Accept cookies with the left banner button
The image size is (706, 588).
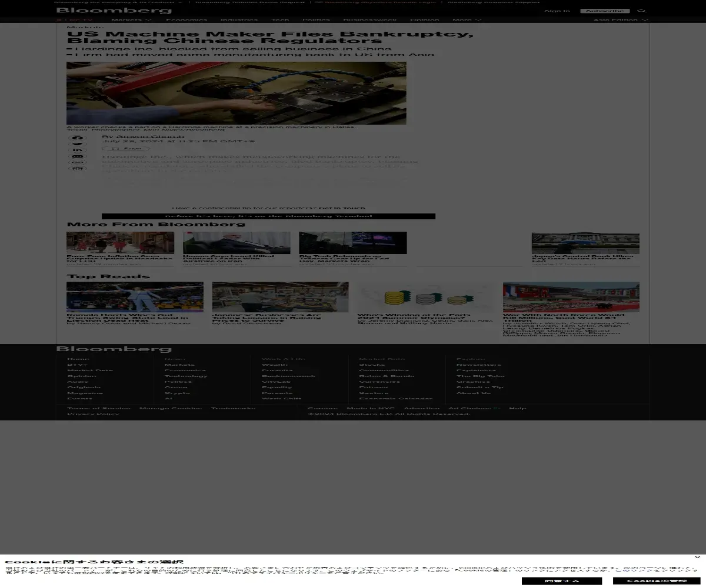pyautogui.click(x=562, y=581)
